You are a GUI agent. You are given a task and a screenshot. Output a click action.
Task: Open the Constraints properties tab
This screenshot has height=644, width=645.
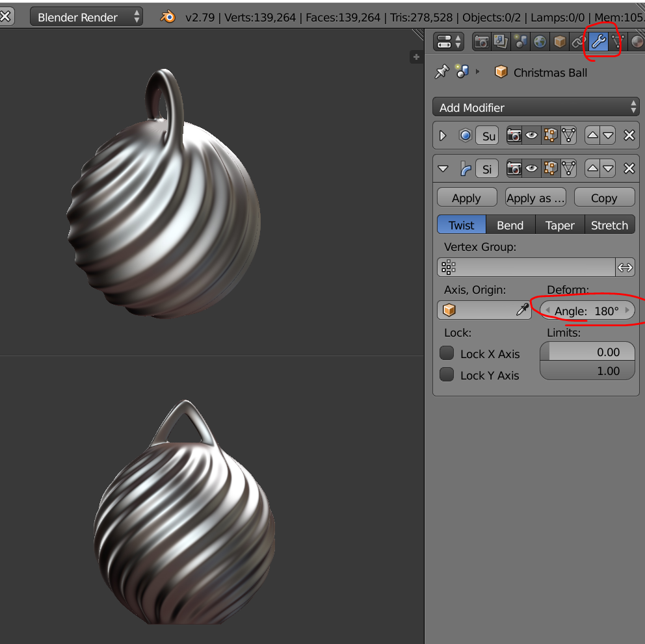pos(579,42)
